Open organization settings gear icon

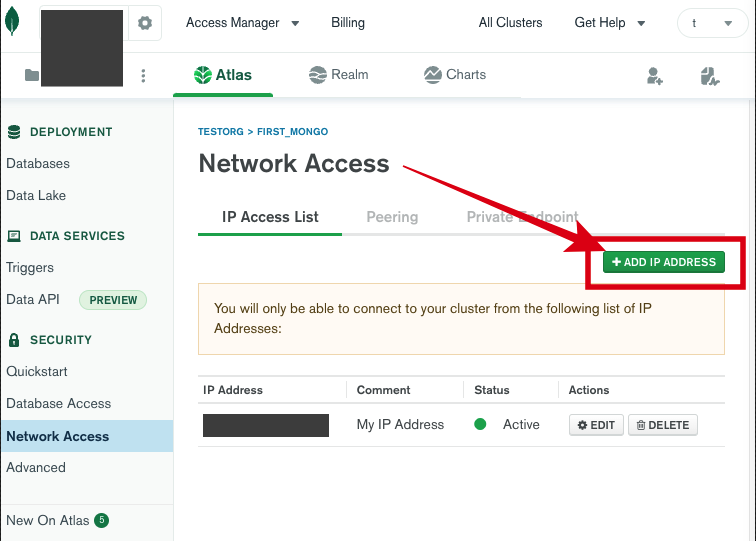[x=145, y=23]
